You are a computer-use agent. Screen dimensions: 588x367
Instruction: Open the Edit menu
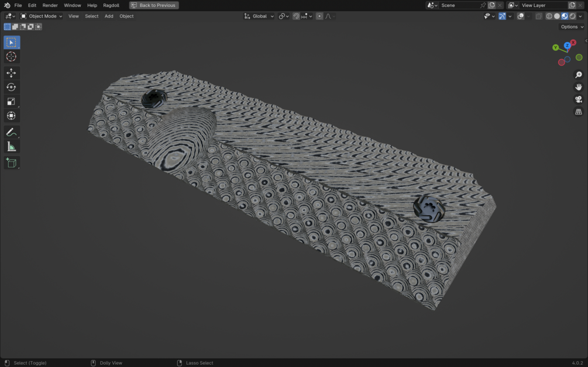tap(32, 5)
